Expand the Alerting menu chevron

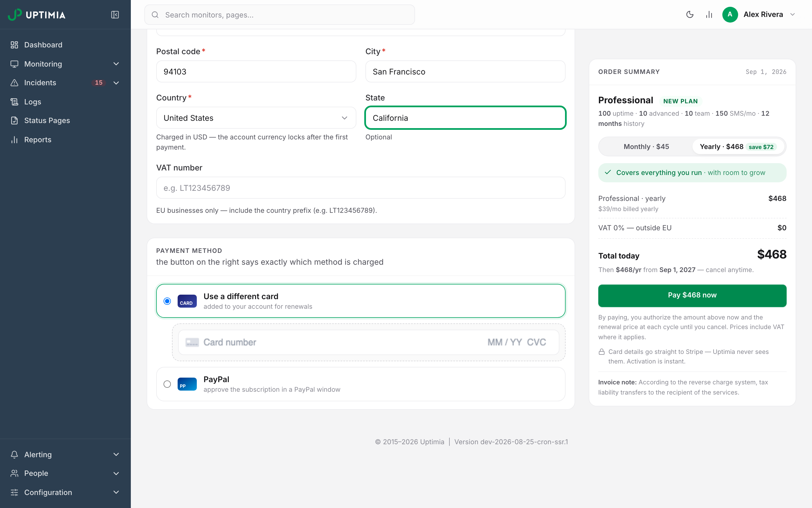[x=116, y=455]
